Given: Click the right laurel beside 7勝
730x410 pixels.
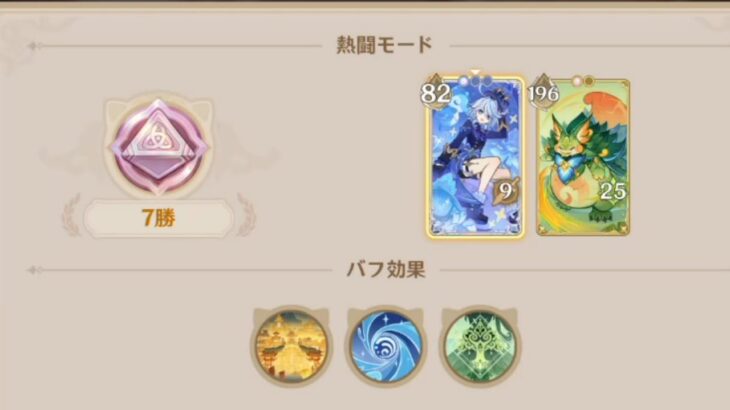Looking at the screenshot, I should pyautogui.click(x=245, y=215).
